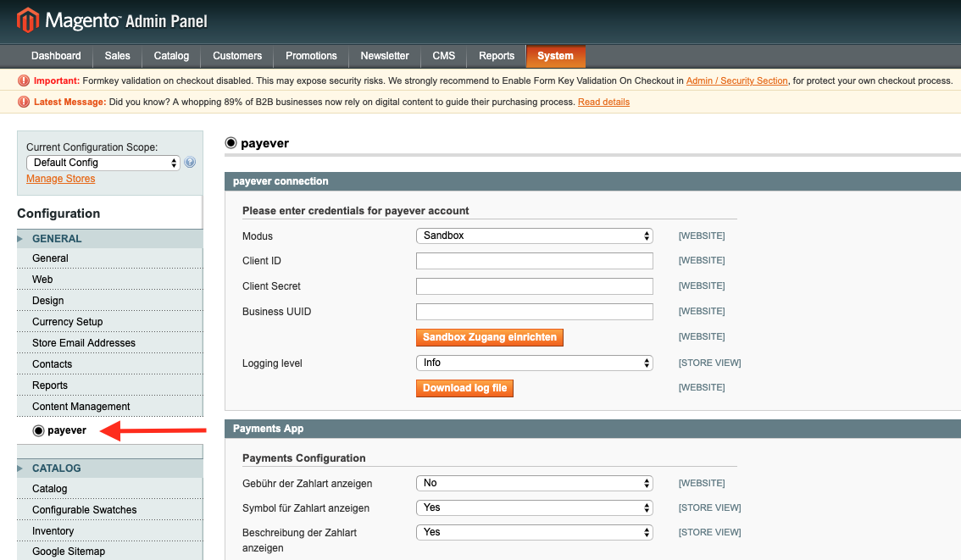The height and width of the screenshot is (560, 961).
Task: Open the Current Configuration Scope dropdown
Action: 103,163
